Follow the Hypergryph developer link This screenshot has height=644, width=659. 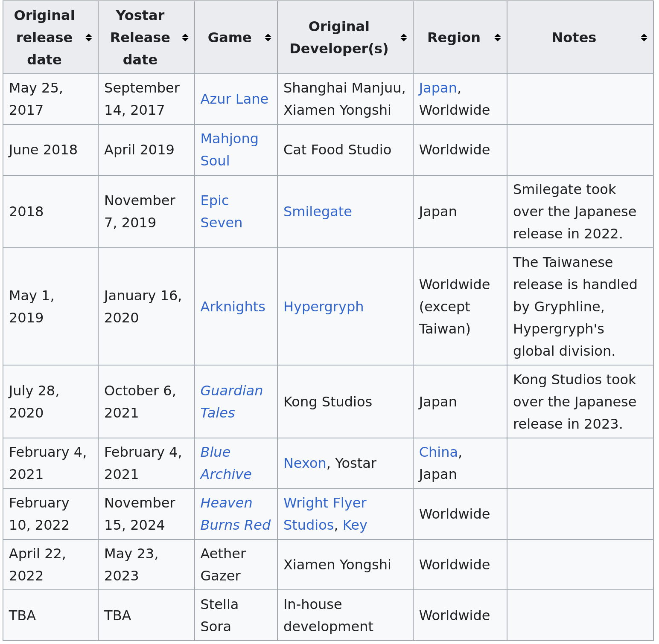pyautogui.click(x=324, y=307)
